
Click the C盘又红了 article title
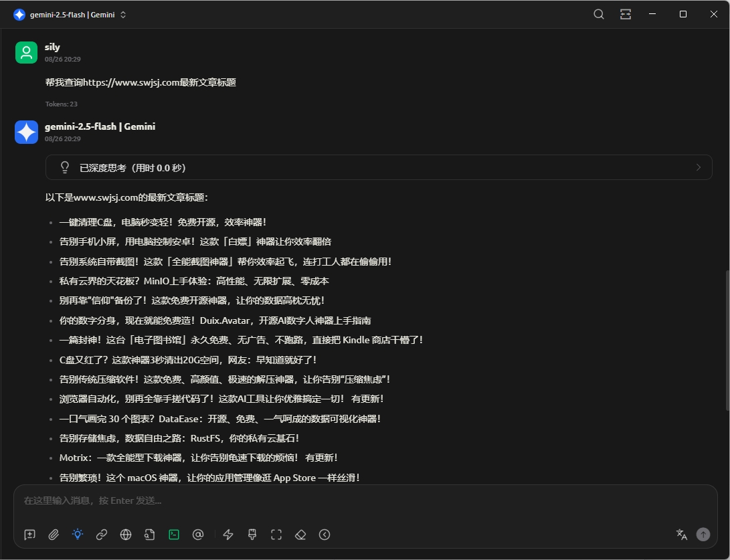tap(188, 360)
